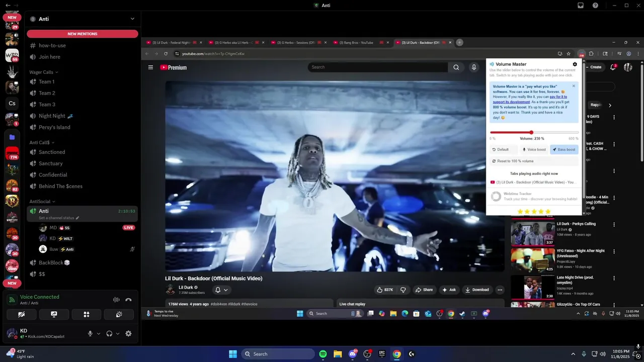
Task: Click the Windows taskbar Search box
Action: (278, 354)
